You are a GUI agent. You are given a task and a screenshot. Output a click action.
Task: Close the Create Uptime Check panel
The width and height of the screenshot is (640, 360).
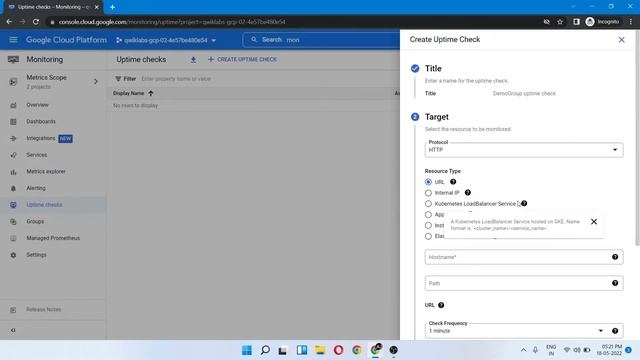coord(621,40)
